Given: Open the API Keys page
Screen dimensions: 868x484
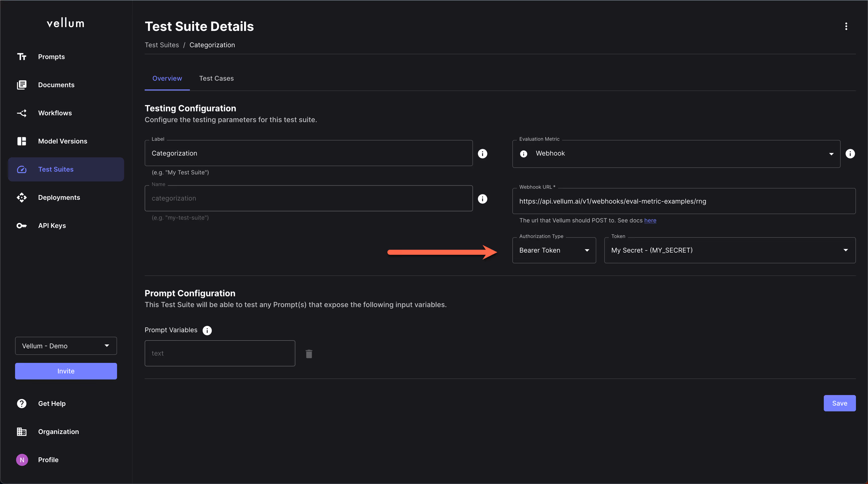Looking at the screenshot, I should tap(52, 225).
